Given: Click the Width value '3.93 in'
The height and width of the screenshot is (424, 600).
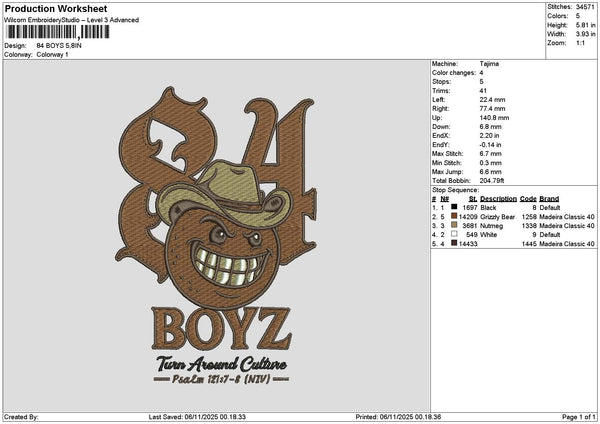Looking at the screenshot, I should (x=585, y=34).
